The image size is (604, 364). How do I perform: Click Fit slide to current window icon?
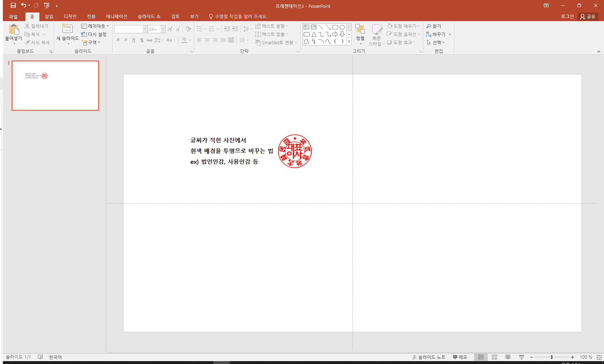599,357
